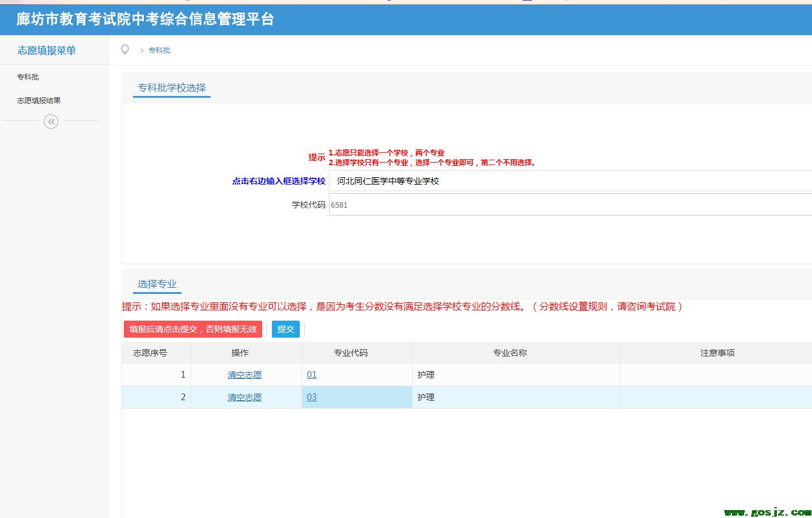Open 专科批 in the sidebar menu
Viewport: 812px width, 518px height.
(28, 77)
